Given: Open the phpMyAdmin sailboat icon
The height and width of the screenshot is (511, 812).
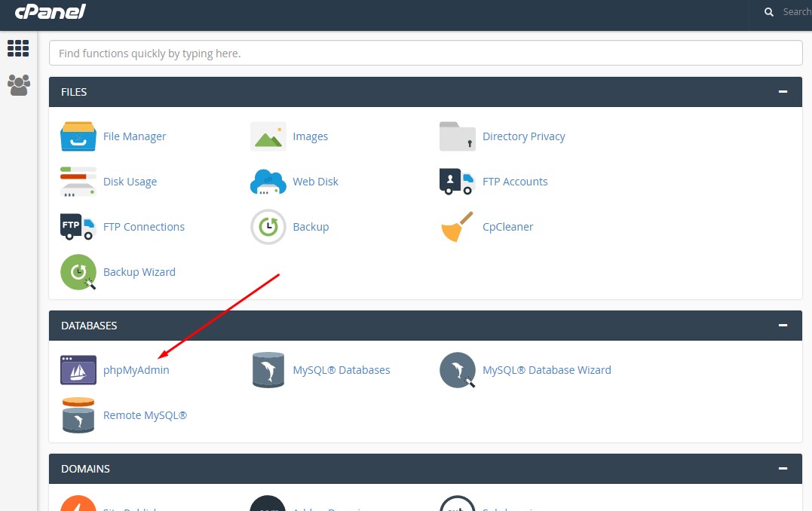Looking at the screenshot, I should pos(78,369).
